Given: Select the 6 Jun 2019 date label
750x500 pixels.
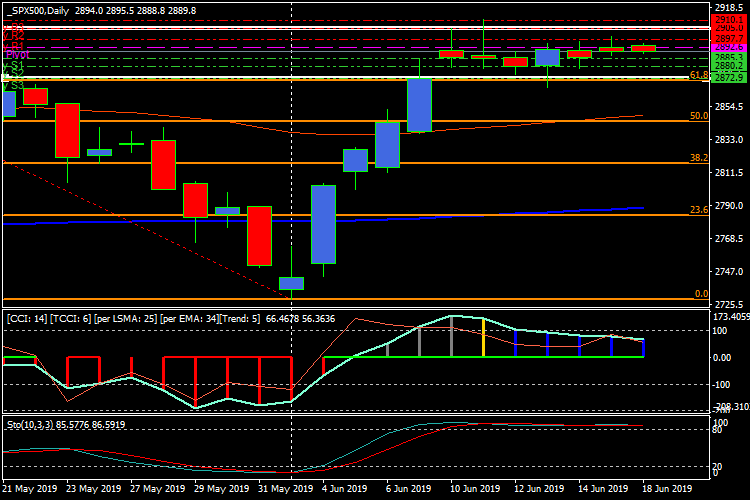Looking at the screenshot, I should (x=408, y=489).
